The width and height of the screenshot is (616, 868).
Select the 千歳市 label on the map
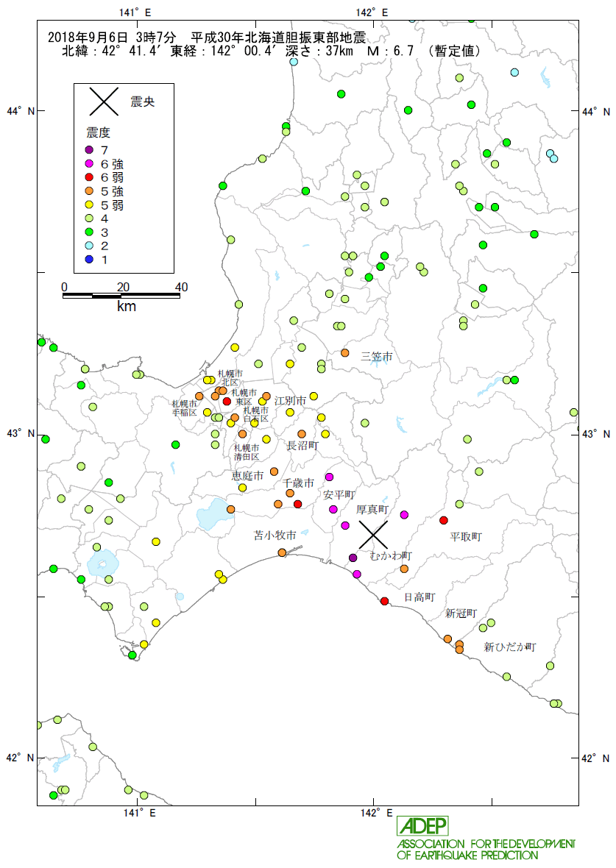(x=298, y=483)
